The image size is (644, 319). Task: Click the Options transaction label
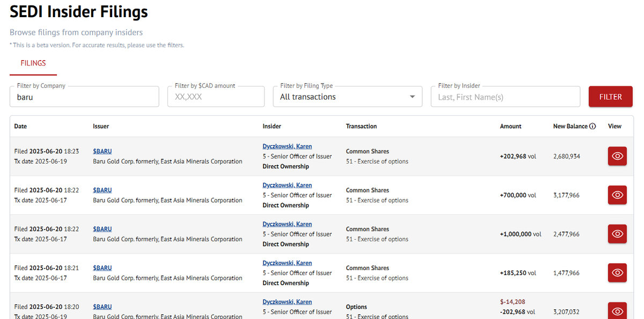[356, 307]
